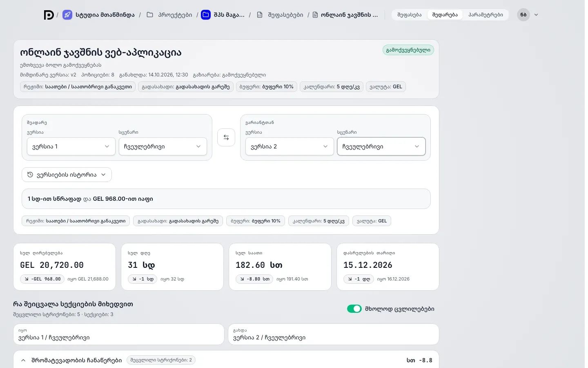Image resolution: width=588 pixels, height=368 pixels.
Task: Expand ვერსიების ისტორია dropdown
Action: point(67,175)
